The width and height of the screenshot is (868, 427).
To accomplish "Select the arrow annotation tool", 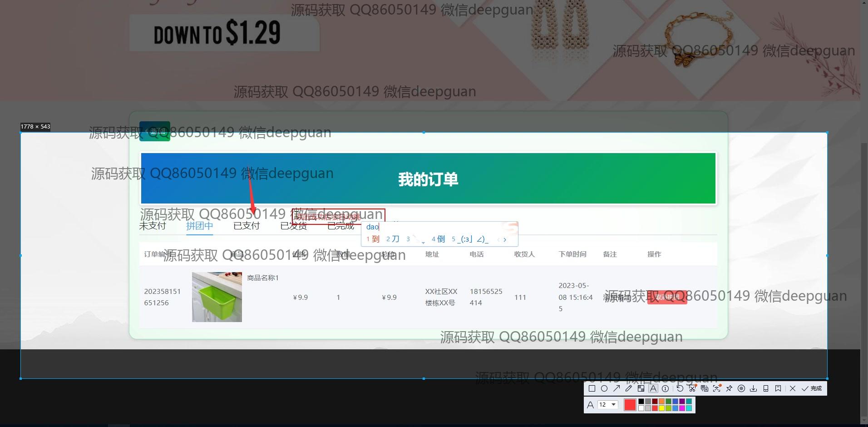I will tap(616, 388).
